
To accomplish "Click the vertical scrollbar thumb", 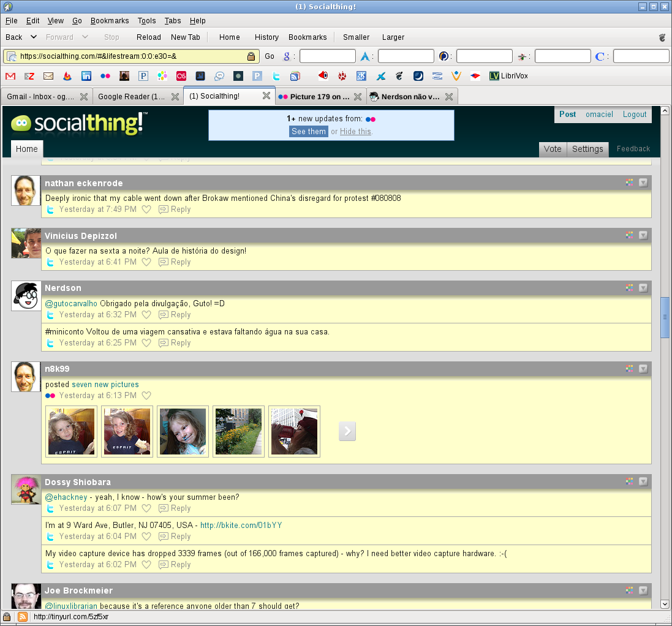I will point(665,317).
